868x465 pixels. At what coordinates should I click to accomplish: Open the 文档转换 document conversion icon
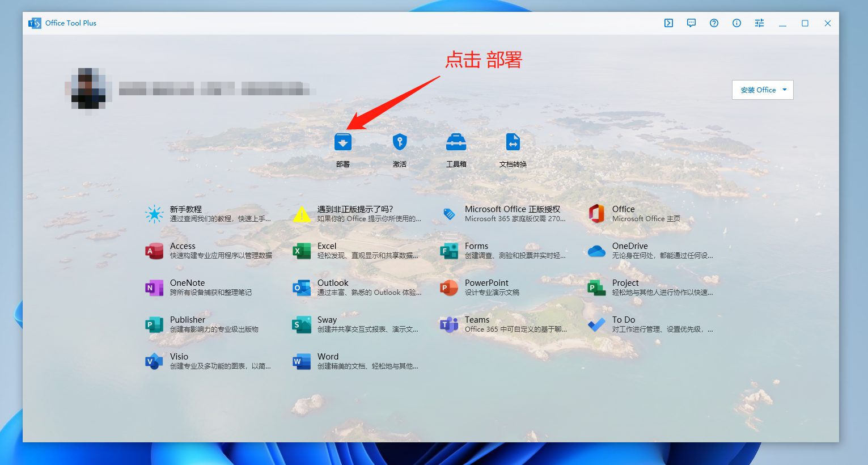513,142
